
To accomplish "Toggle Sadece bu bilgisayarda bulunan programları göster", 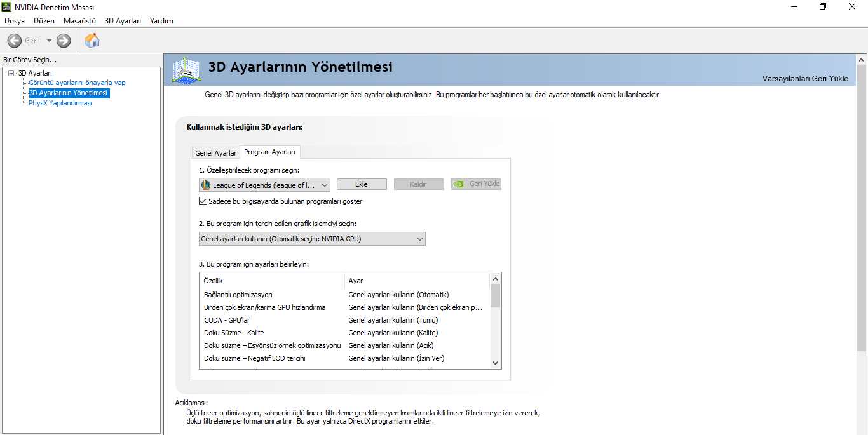I will click(x=203, y=201).
